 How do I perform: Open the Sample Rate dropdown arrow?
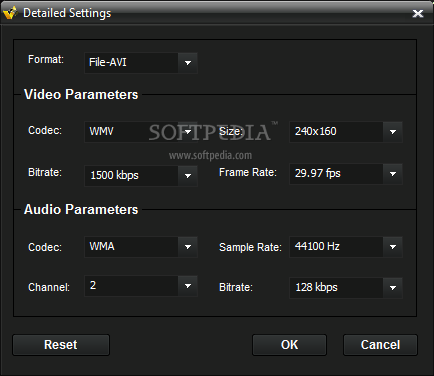click(393, 247)
